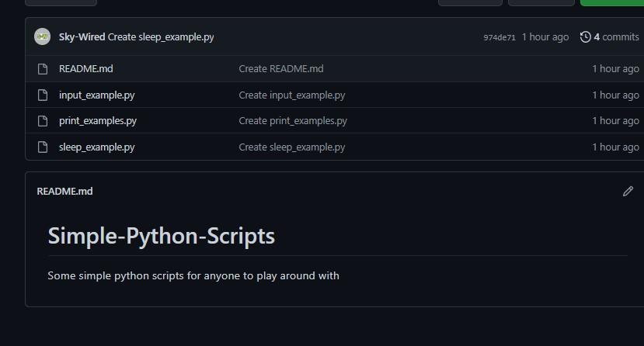Click the input_example.py file icon

coord(44,95)
